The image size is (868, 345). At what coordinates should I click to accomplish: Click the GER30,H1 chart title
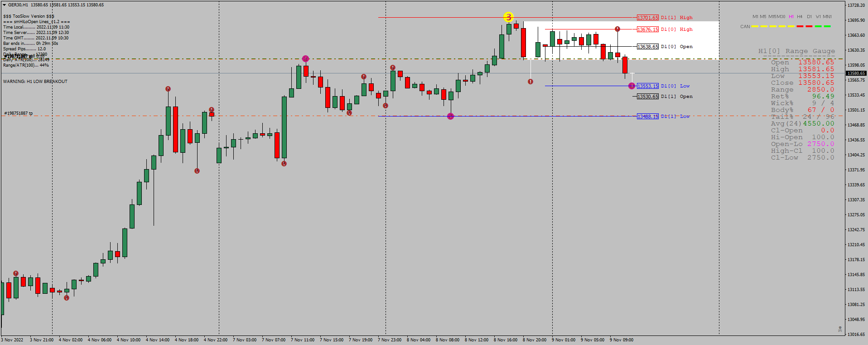[18, 5]
